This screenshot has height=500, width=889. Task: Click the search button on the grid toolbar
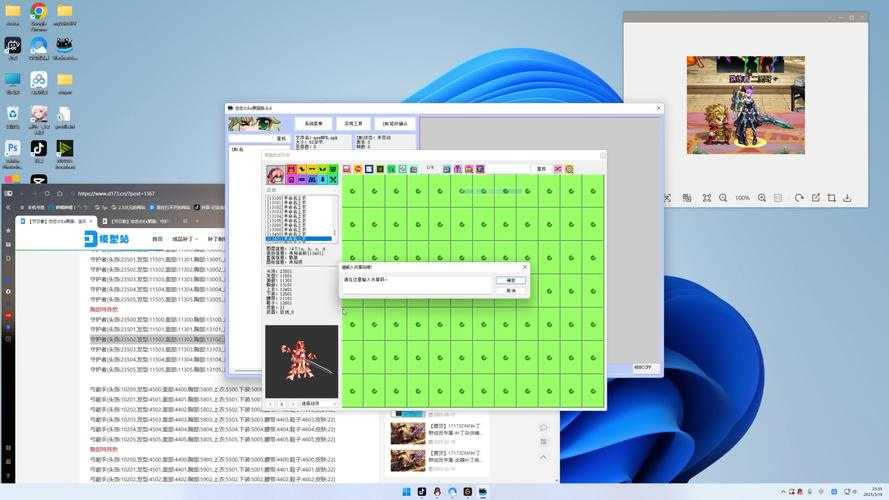[541, 169]
